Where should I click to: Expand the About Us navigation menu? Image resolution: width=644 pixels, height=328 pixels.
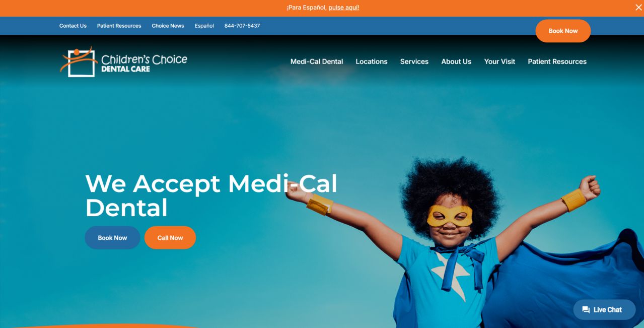click(x=456, y=61)
